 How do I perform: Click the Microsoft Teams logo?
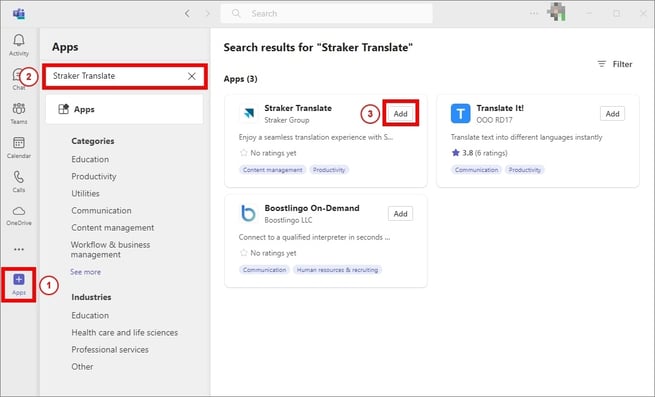point(19,13)
